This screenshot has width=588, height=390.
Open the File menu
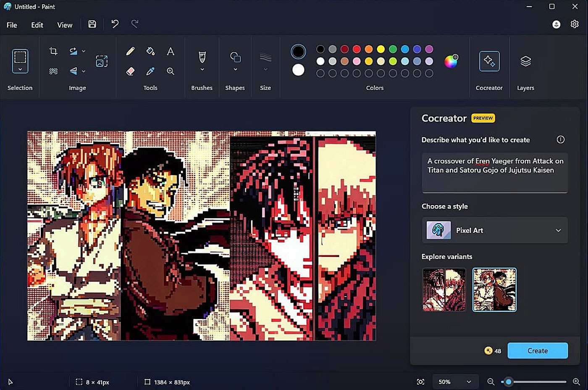(12, 25)
